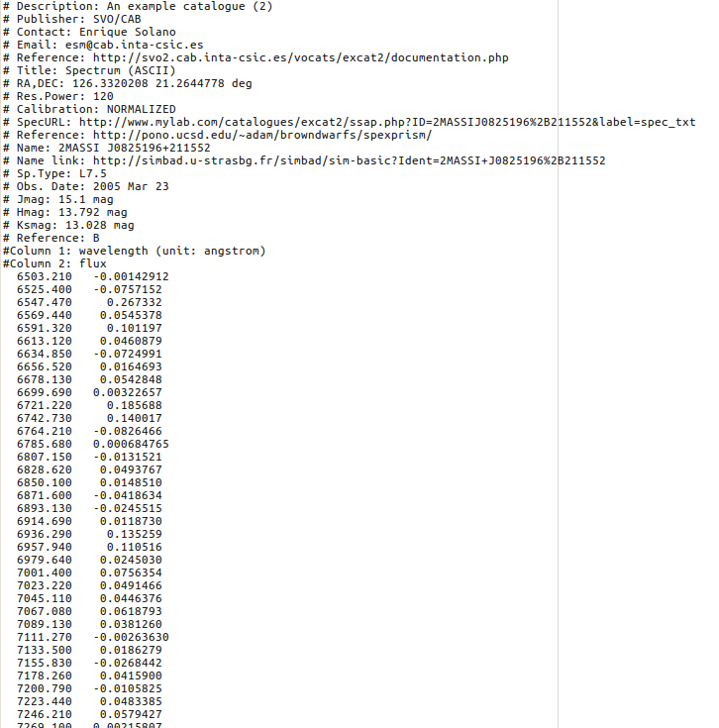Click the Sp.Type L7.5 line

tap(54, 173)
